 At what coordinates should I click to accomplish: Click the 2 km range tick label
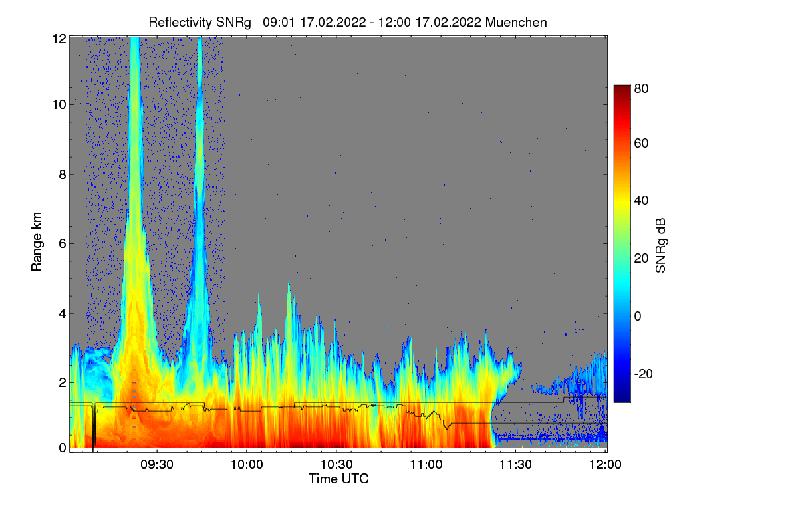pyautogui.click(x=62, y=382)
